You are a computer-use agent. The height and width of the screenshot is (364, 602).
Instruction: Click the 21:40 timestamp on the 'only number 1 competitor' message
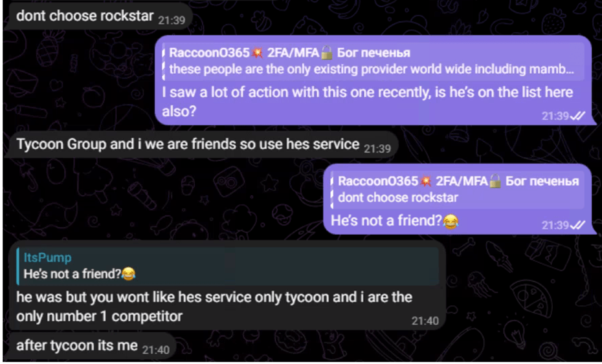click(425, 321)
